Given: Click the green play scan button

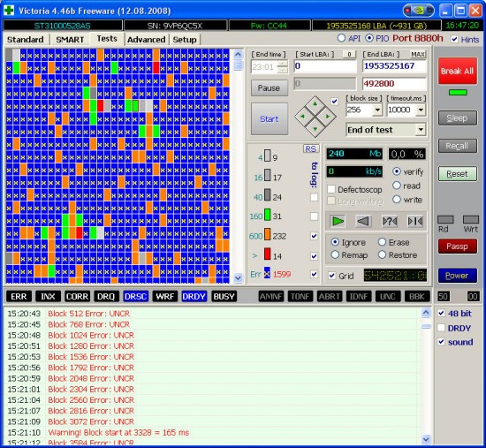Looking at the screenshot, I should click(338, 222).
